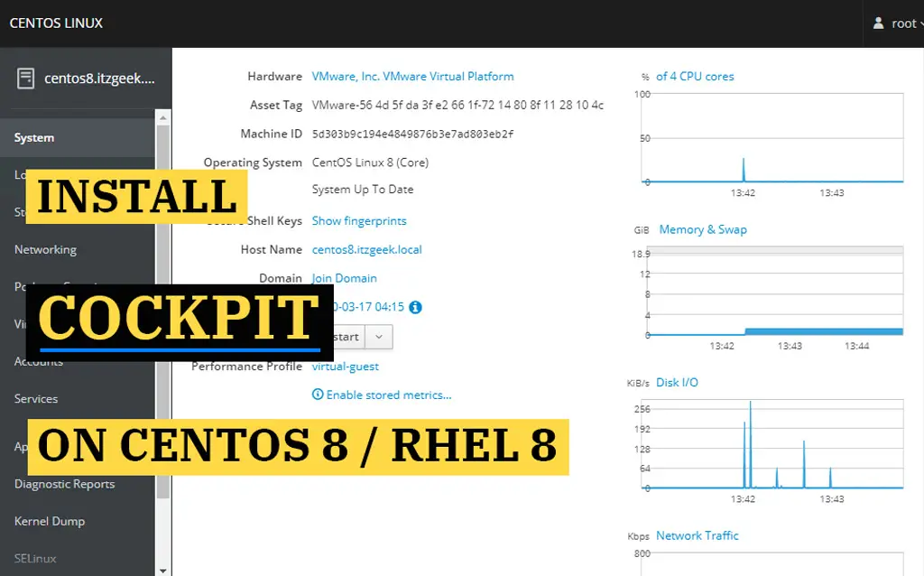Click the virtual-guest Performance Profile link
The image size is (924, 576).
346,366
